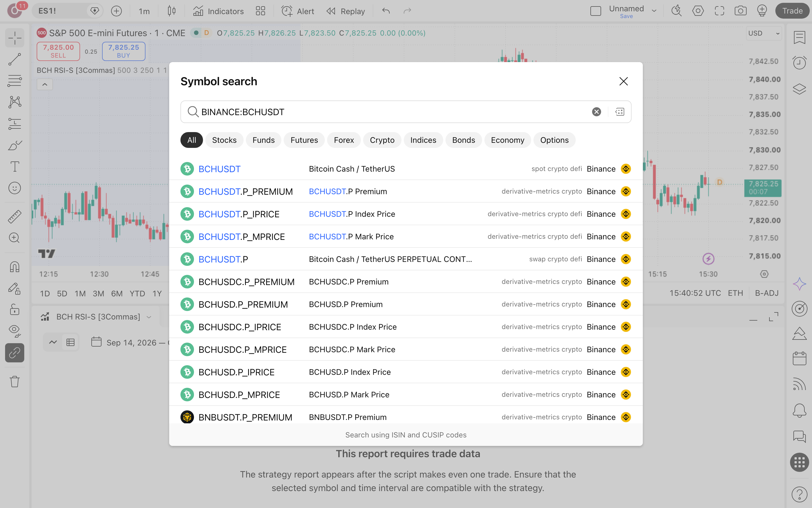
Task: Select BCHUSDT Bitcoin Cash / TetherUS result
Action: point(406,169)
